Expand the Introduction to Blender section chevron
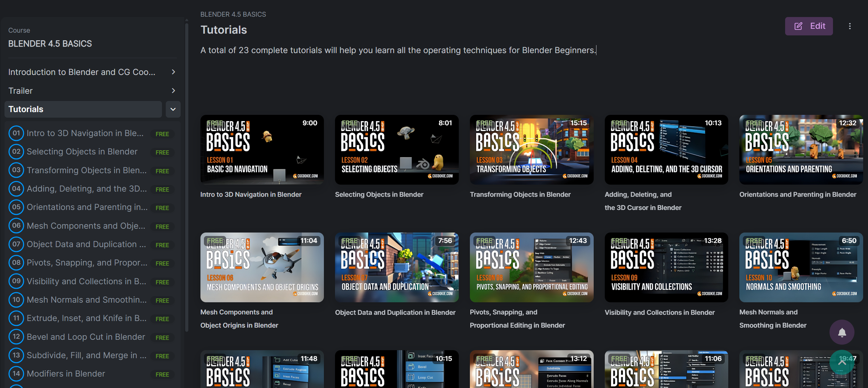868x388 pixels. point(173,72)
